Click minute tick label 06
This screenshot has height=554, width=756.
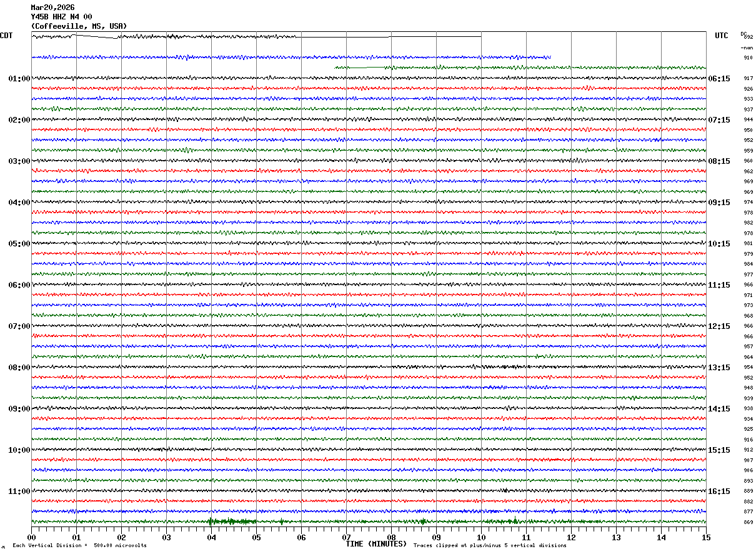tap(301, 537)
